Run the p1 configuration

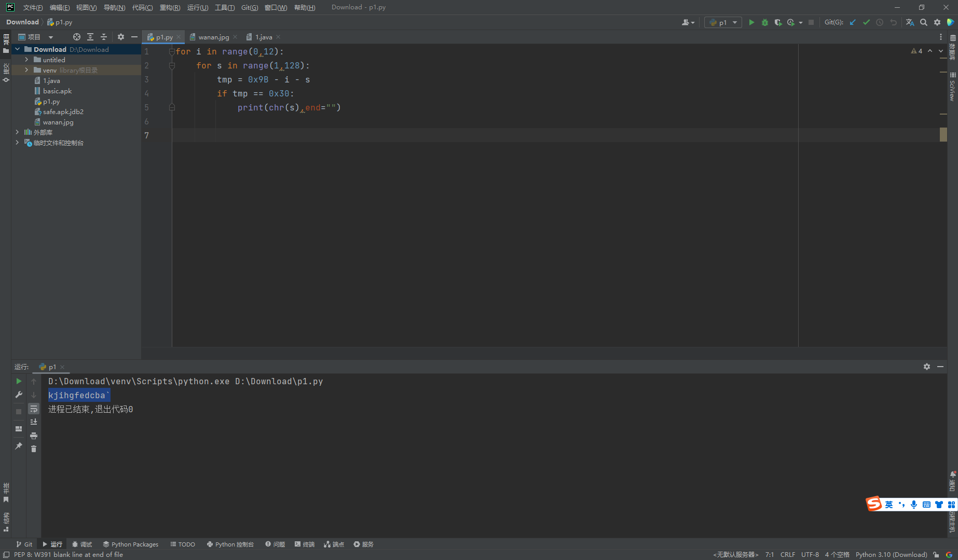(x=751, y=22)
